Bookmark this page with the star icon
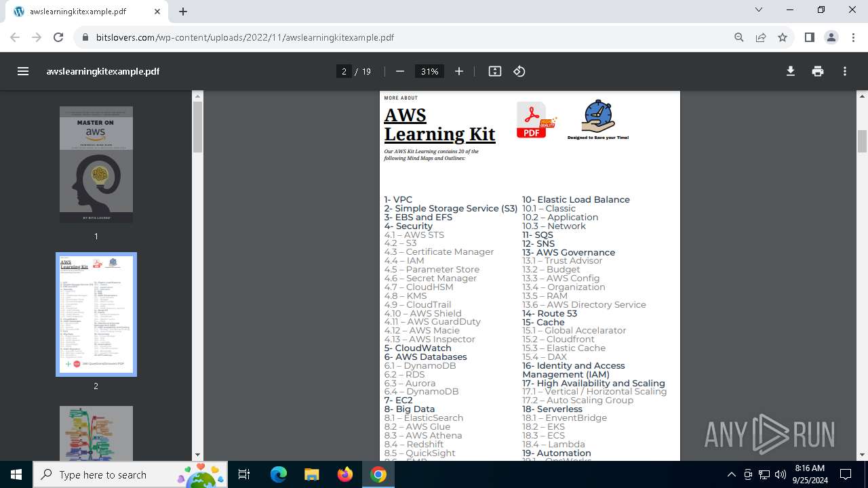Screen dimensions: 868x488 tap(783, 37)
